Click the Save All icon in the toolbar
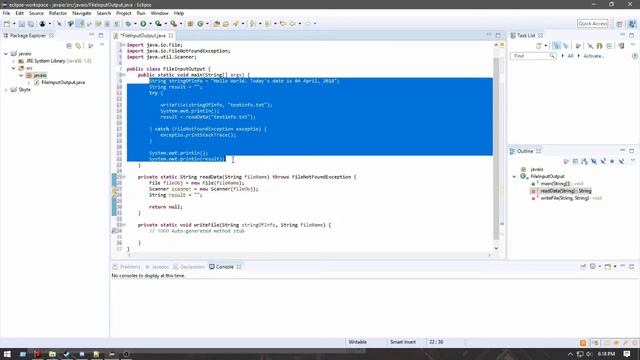The height and width of the screenshot is (360, 640). click(x=31, y=24)
